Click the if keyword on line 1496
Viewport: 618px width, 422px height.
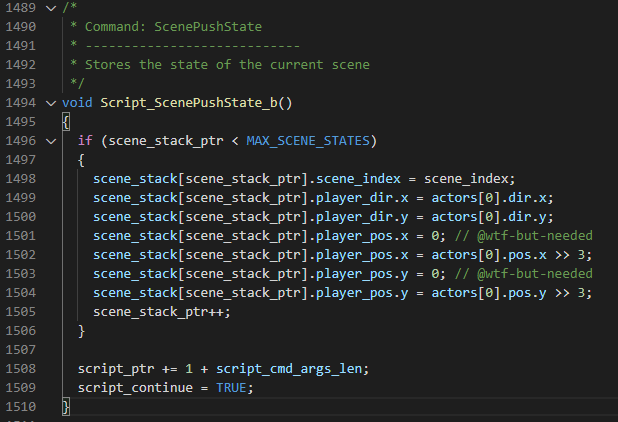pyautogui.click(x=85, y=141)
